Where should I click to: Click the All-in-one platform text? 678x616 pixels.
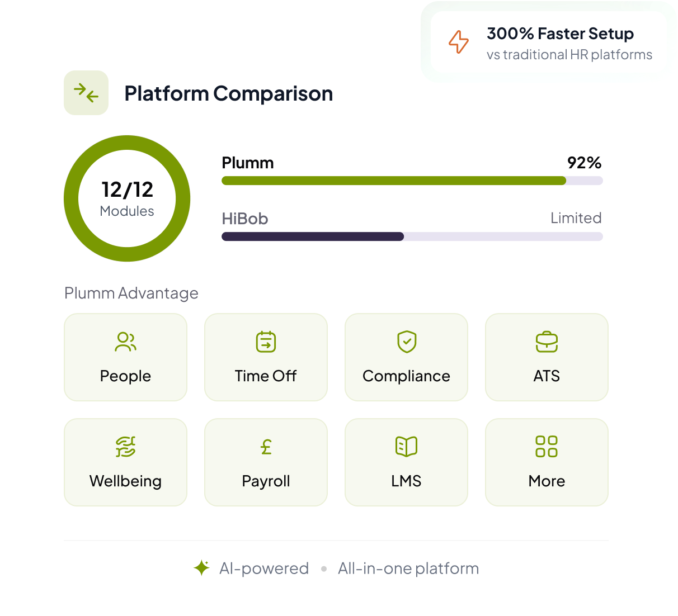pos(408,568)
